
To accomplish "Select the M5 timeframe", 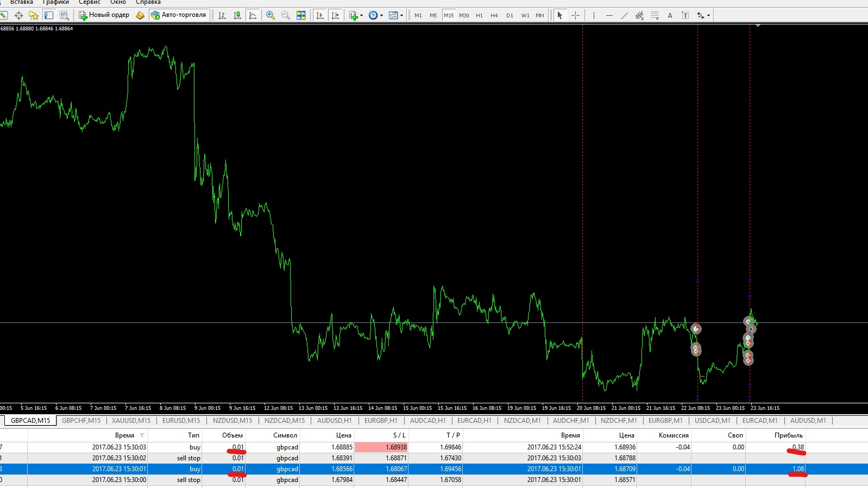I will (x=433, y=15).
